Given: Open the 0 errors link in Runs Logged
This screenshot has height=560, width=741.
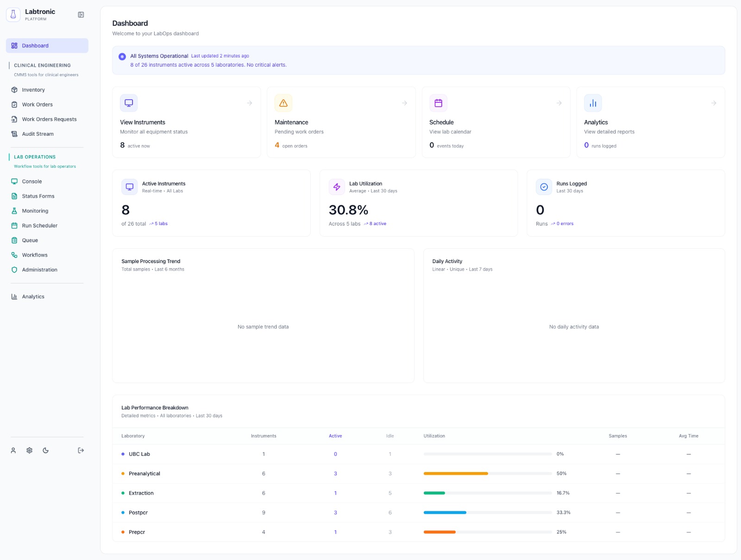Looking at the screenshot, I should pyautogui.click(x=564, y=223).
